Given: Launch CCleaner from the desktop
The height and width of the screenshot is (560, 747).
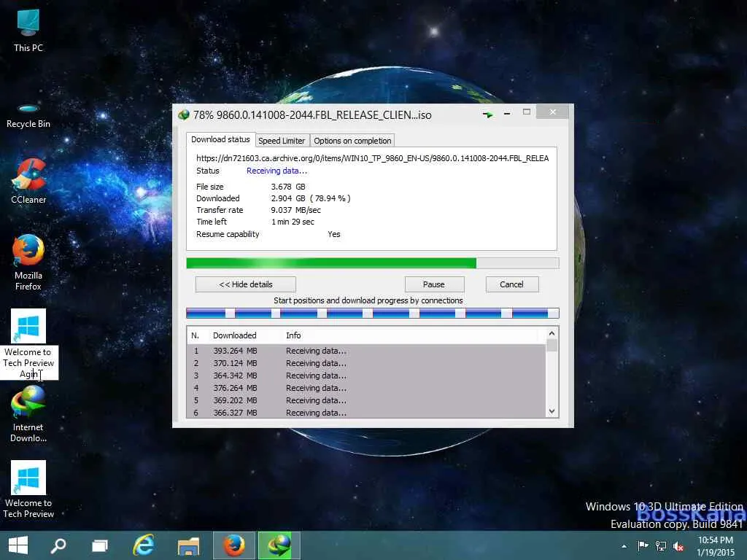Looking at the screenshot, I should [x=28, y=182].
